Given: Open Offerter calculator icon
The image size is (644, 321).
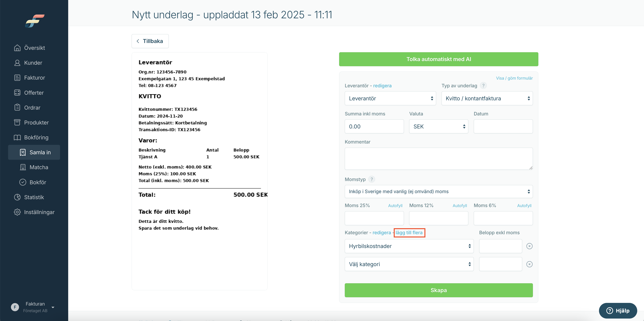Looking at the screenshot, I should coord(17,93).
